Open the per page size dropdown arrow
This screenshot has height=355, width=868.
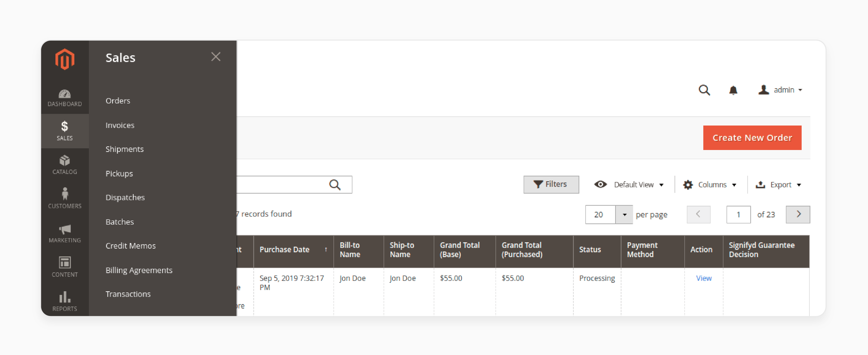point(624,214)
